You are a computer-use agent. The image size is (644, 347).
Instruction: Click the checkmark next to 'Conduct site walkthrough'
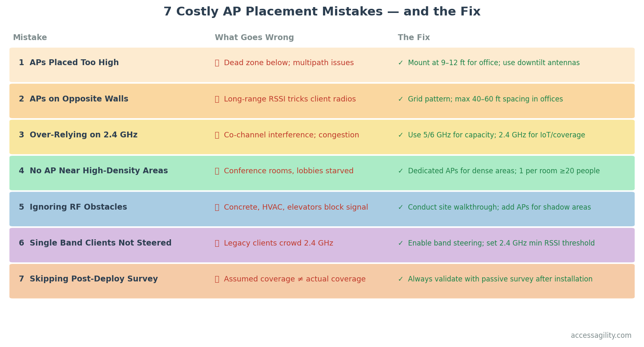click(400, 208)
